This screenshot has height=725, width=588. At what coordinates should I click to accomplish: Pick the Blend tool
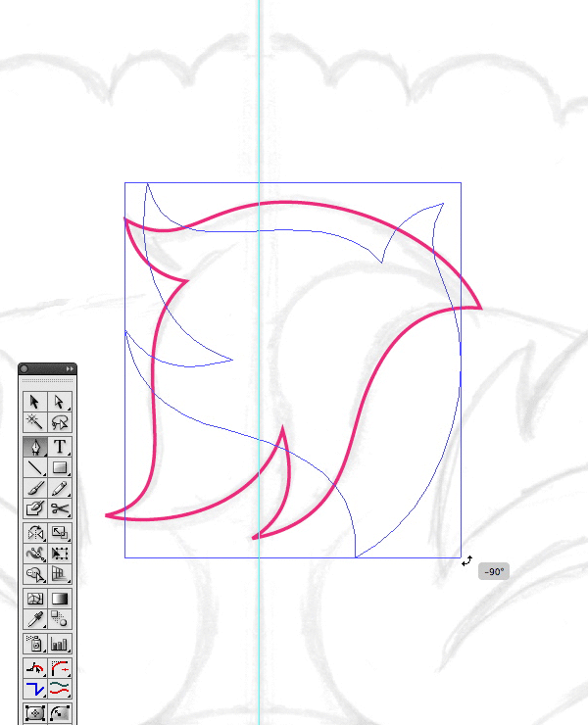pyautogui.click(x=60, y=618)
